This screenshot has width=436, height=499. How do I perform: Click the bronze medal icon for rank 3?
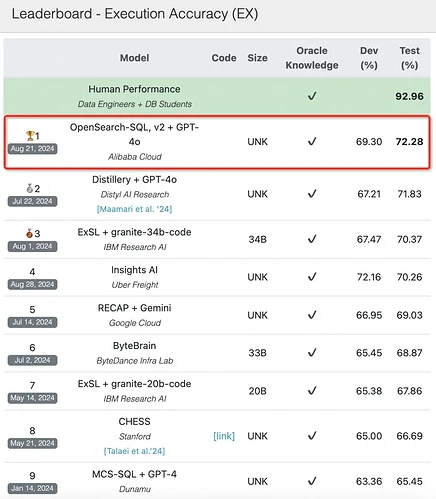(x=30, y=233)
